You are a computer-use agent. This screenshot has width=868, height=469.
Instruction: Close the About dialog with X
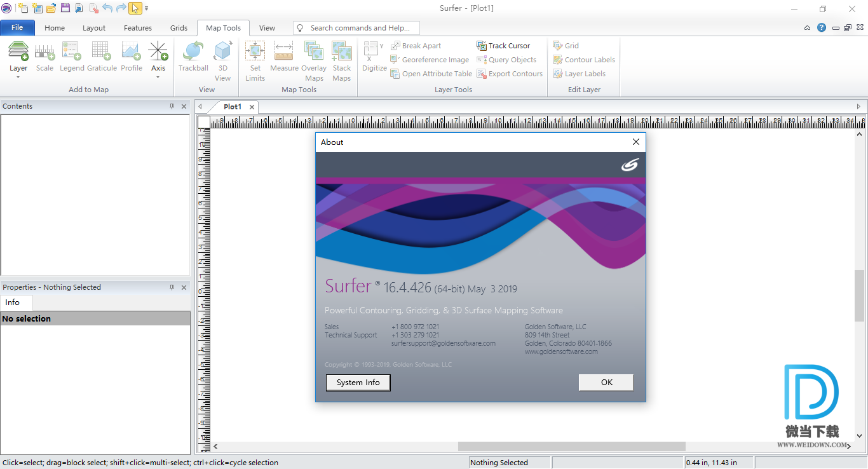click(x=635, y=142)
